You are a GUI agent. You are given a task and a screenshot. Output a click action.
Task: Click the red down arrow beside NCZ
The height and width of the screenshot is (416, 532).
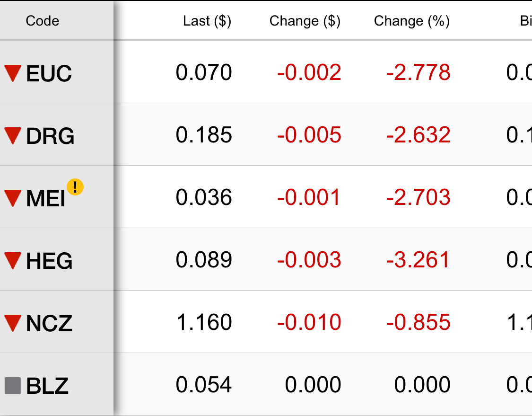tap(13, 323)
